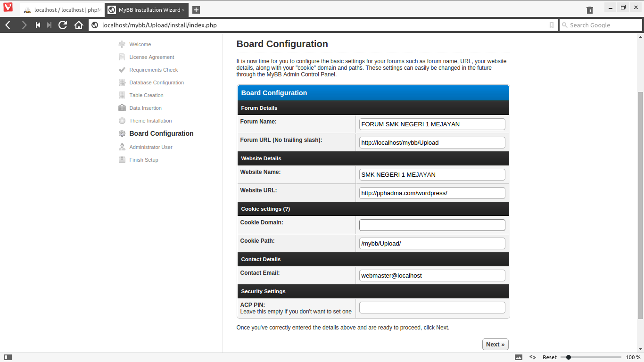This screenshot has height=362, width=644.
Task: Open closed tabs trash icon
Action: coord(590,10)
